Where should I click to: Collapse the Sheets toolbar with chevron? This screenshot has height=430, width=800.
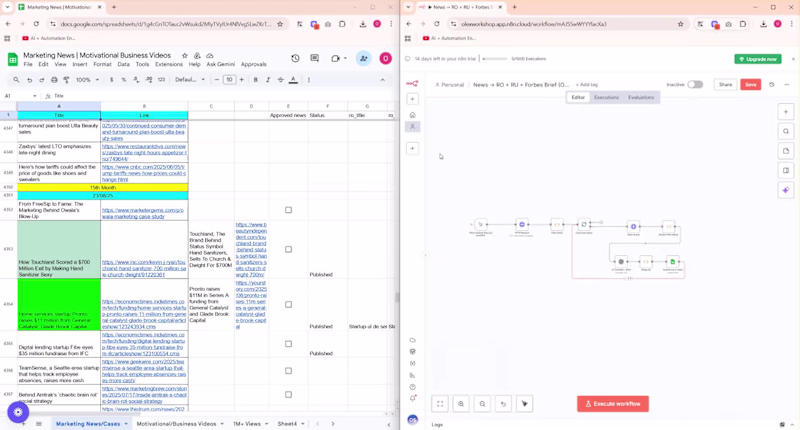tap(383, 80)
